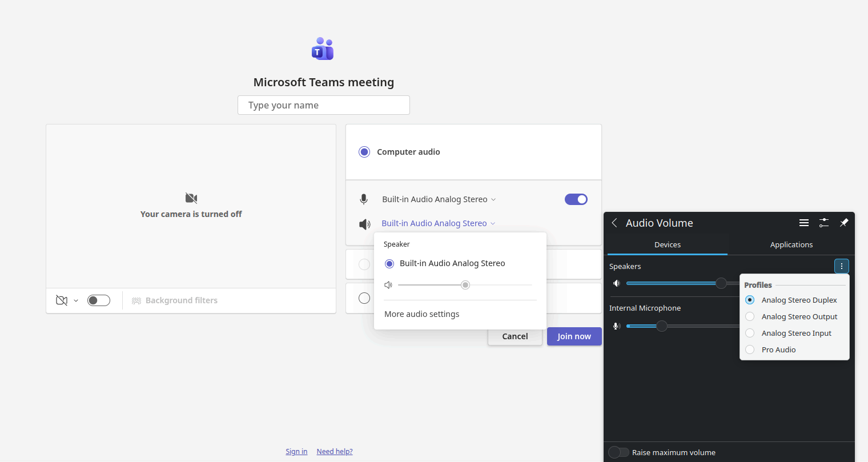Click the Microsoft Teams logo
The image size is (868, 462).
[323, 49]
